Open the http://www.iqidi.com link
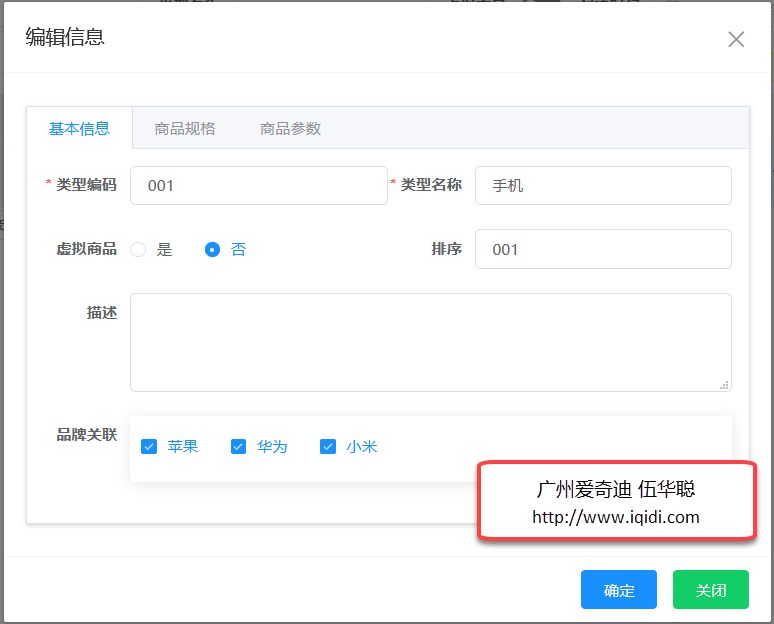774x624 pixels. coord(616,517)
